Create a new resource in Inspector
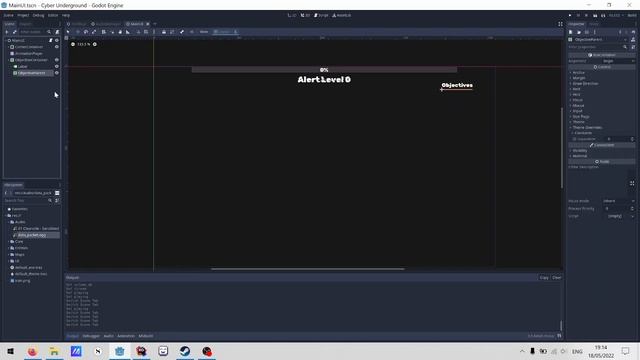This screenshot has width=640, height=360. click(x=571, y=32)
